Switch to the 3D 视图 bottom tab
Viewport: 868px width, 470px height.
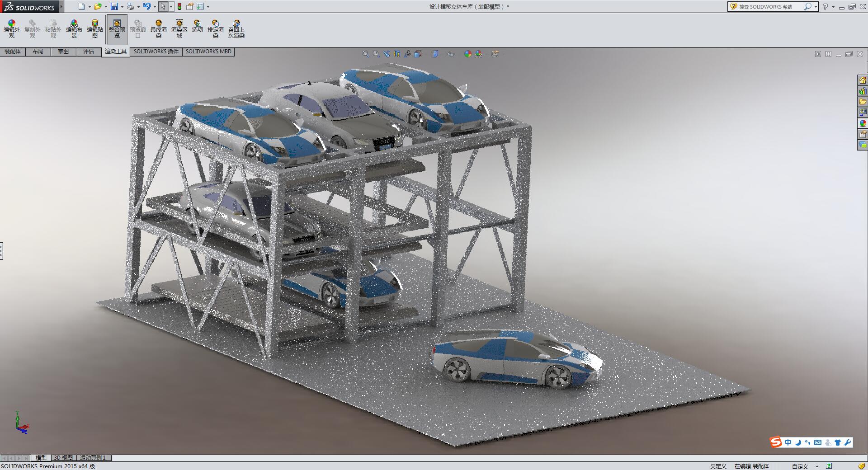coord(63,458)
